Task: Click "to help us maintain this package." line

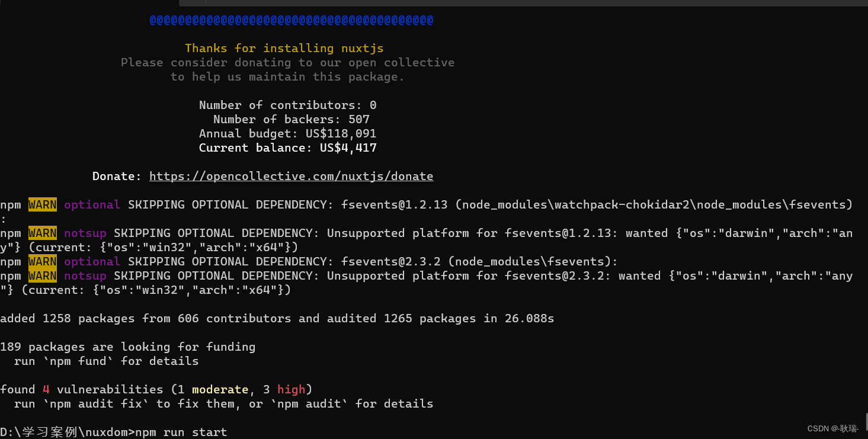Action: pyautogui.click(x=287, y=77)
